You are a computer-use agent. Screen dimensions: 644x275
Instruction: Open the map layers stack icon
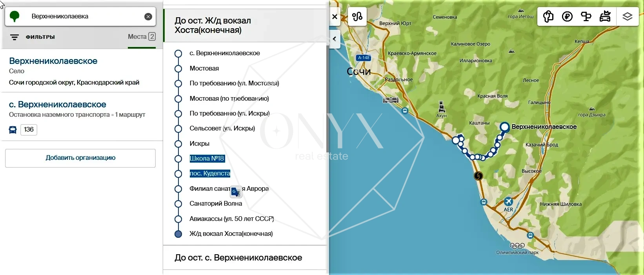[x=627, y=17]
